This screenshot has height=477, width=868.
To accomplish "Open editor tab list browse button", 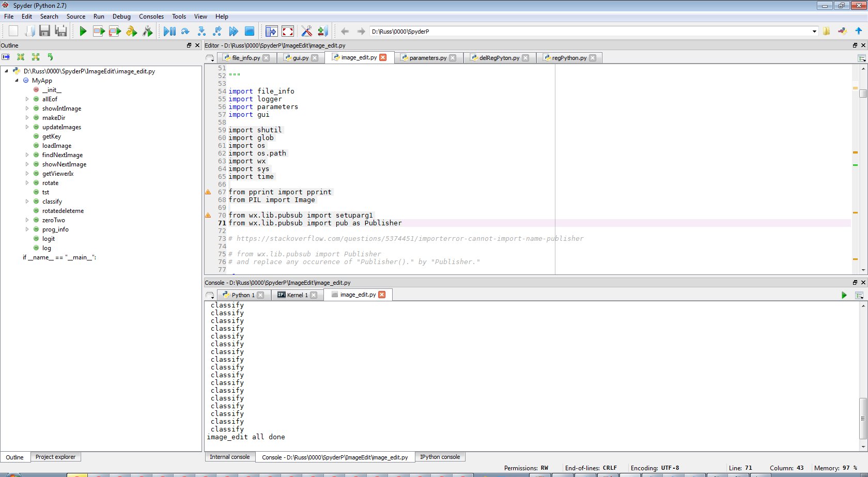I will pyautogui.click(x=210, y=58).
